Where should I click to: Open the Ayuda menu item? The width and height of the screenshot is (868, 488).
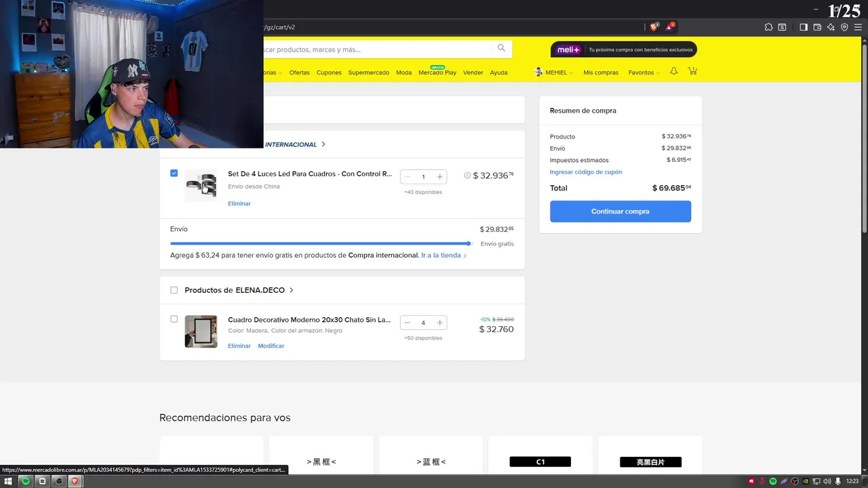point(498,73)
